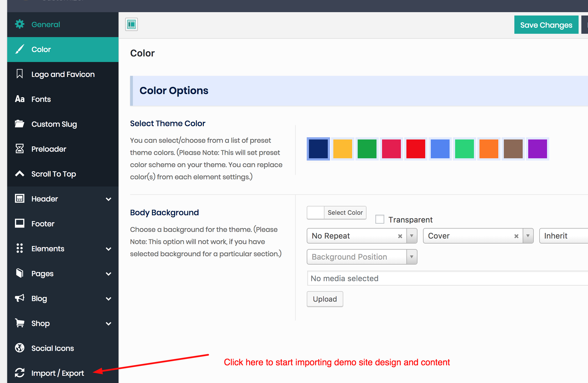The height and width of the screenshot is (383, 588).
Task: Click the Scroll To Top arrow icon
Action: pos(20,174)
